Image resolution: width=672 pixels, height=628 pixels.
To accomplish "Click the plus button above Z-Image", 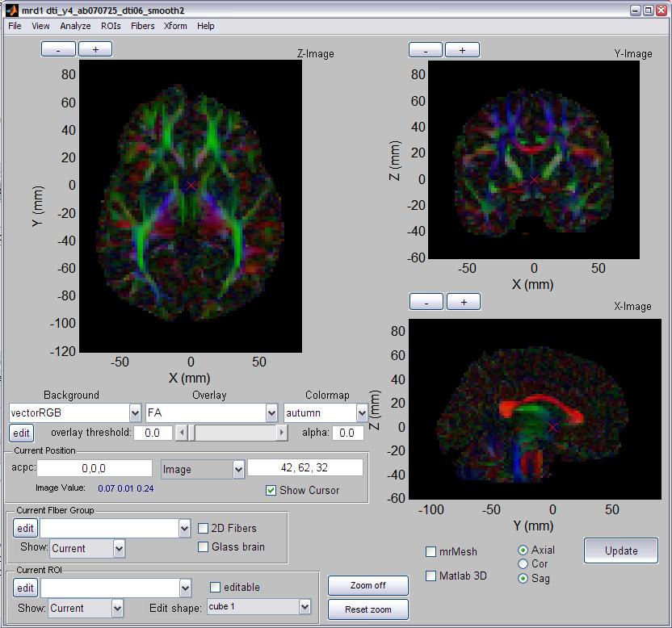I will 95,49.
